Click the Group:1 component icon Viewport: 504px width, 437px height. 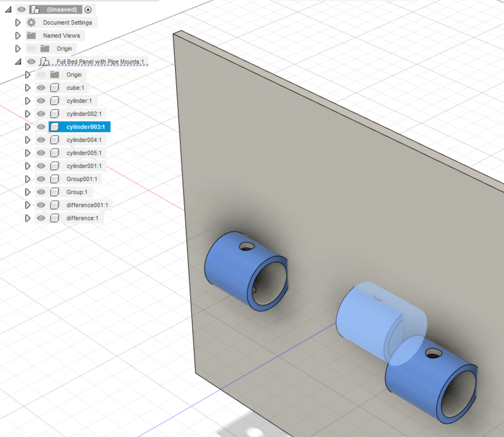55,192
